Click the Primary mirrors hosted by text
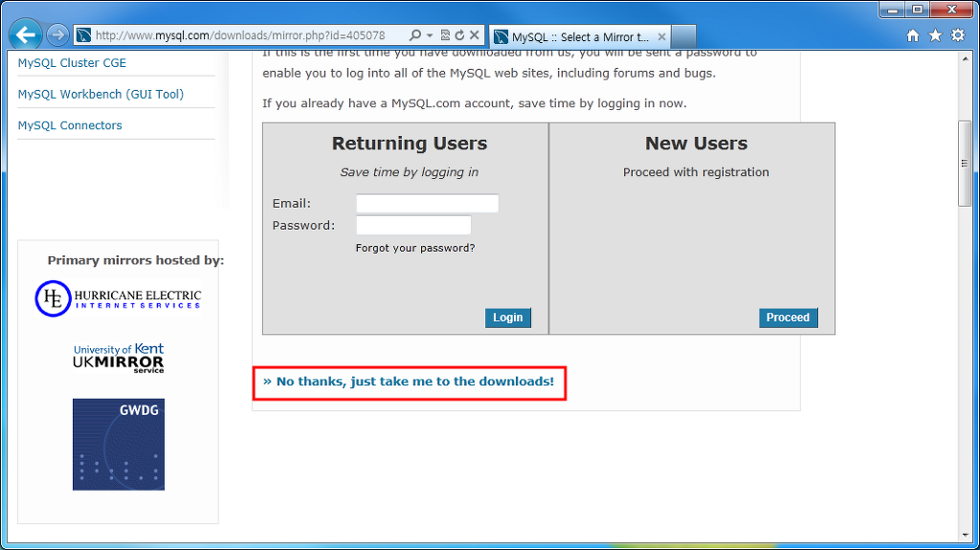The height and width of the screenshot is (550, 980). (x=136, y=260)
